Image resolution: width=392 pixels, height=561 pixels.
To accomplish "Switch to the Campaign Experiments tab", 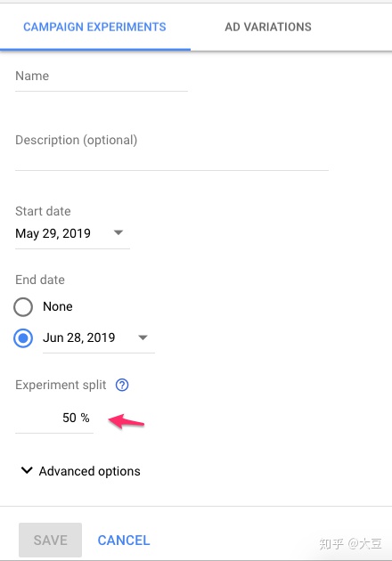I will [94, 27].
